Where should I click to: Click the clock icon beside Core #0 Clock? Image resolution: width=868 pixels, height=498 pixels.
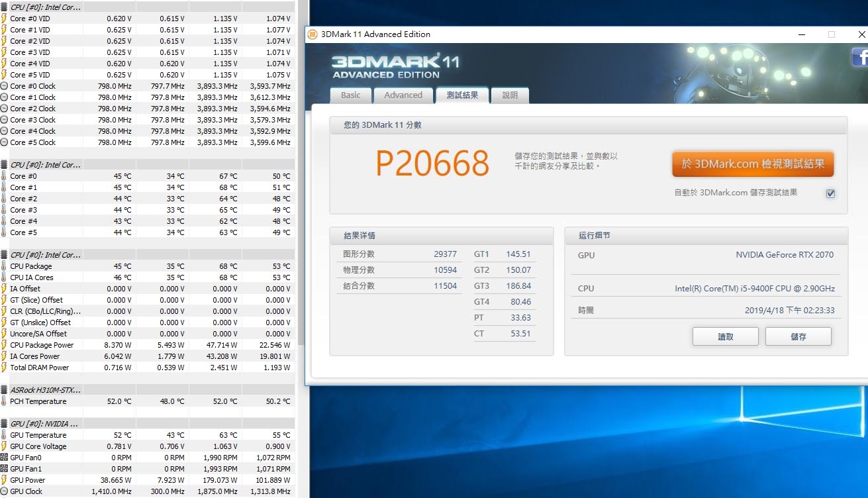pyautogui.click(x=4, y=86)
